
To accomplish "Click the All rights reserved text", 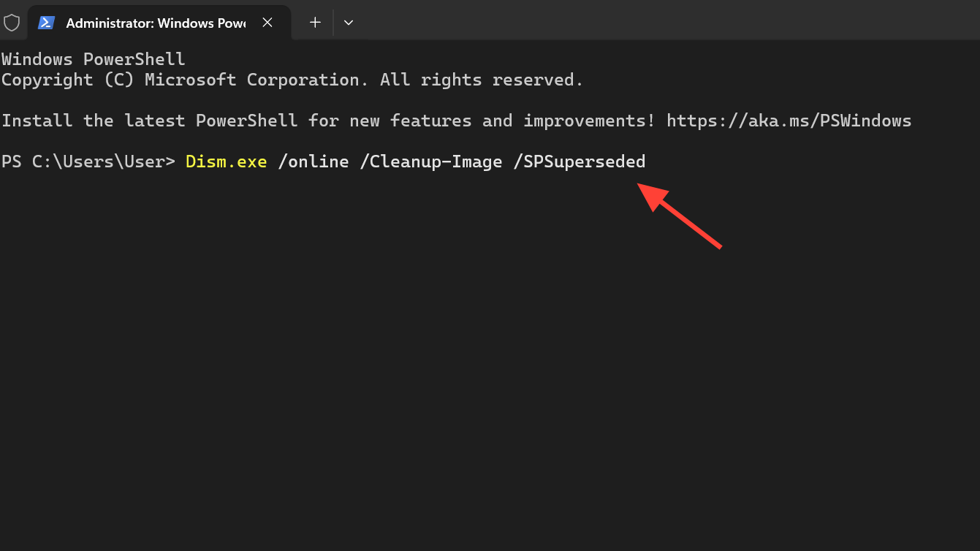I will click(482, 80).
